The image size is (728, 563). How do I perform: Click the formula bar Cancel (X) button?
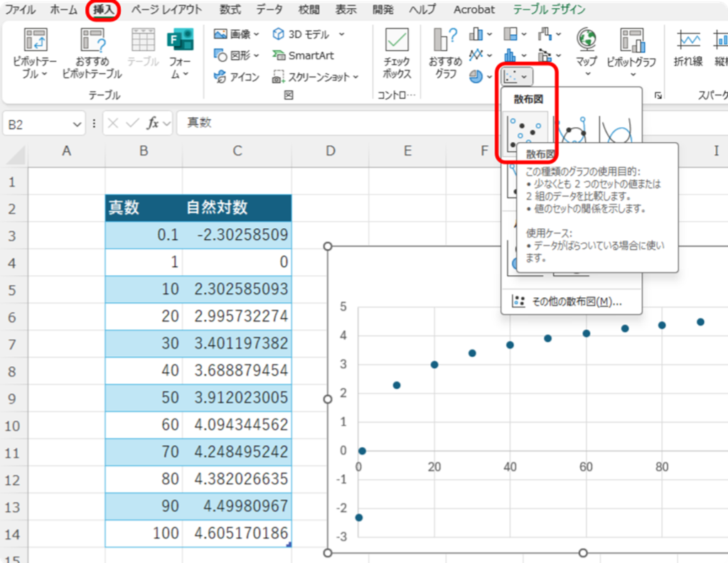(x=113, y=123)
